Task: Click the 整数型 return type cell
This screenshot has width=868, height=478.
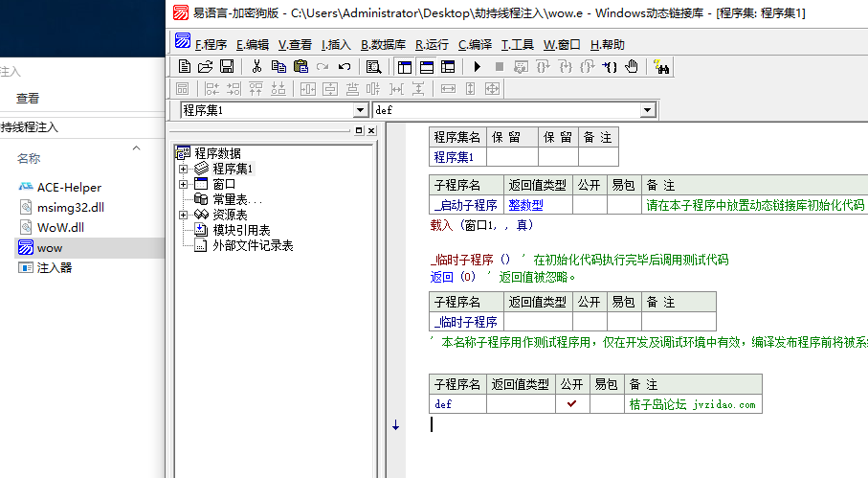Action: click(x=538, y=205)
